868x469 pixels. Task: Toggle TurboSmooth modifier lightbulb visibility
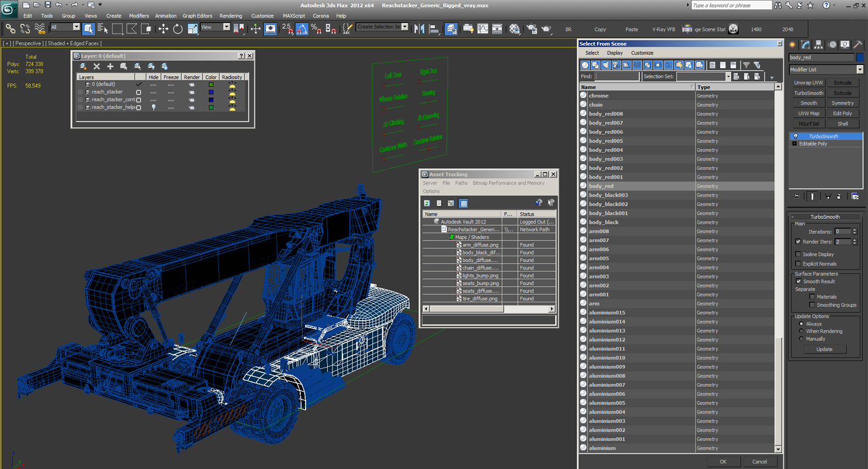point(795,136)
